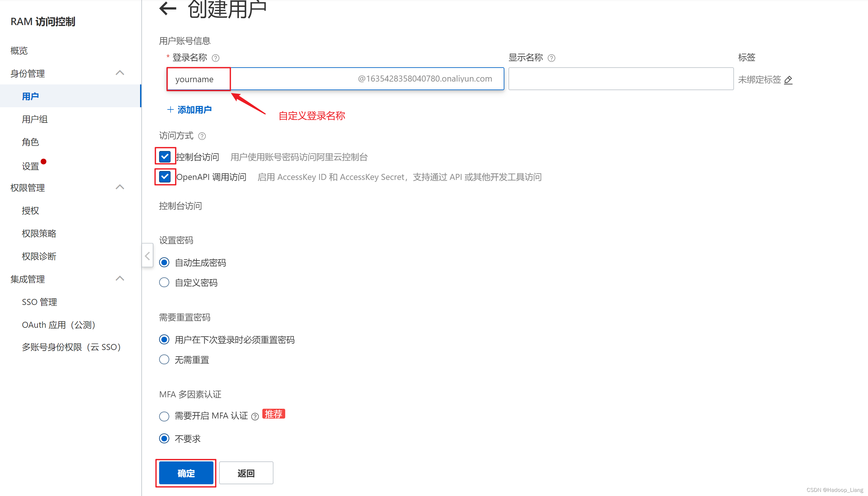Click the 未绑定标签 text link
The image size is (868, 496).
pyautogui.click(x=759, y=80)
